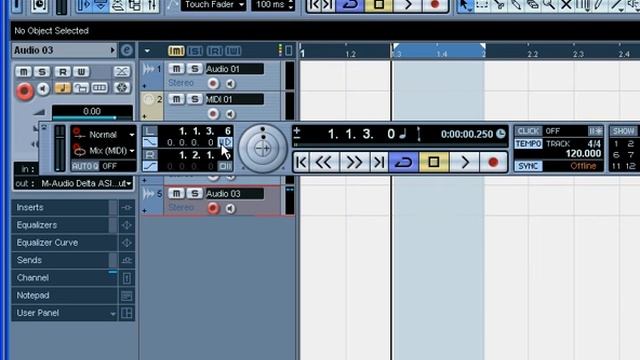Open the Notepad inspector section
This screenshot has height=360, width=640.
click(x=64, y=296)
